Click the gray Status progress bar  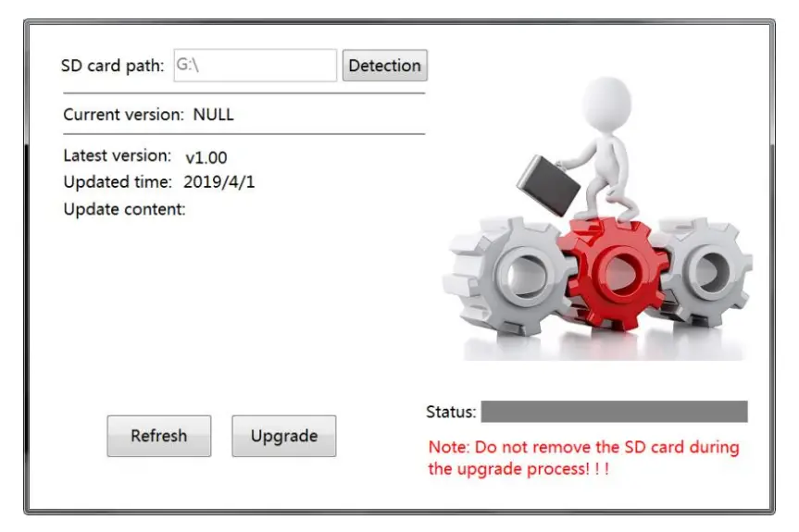pos(614,412)
